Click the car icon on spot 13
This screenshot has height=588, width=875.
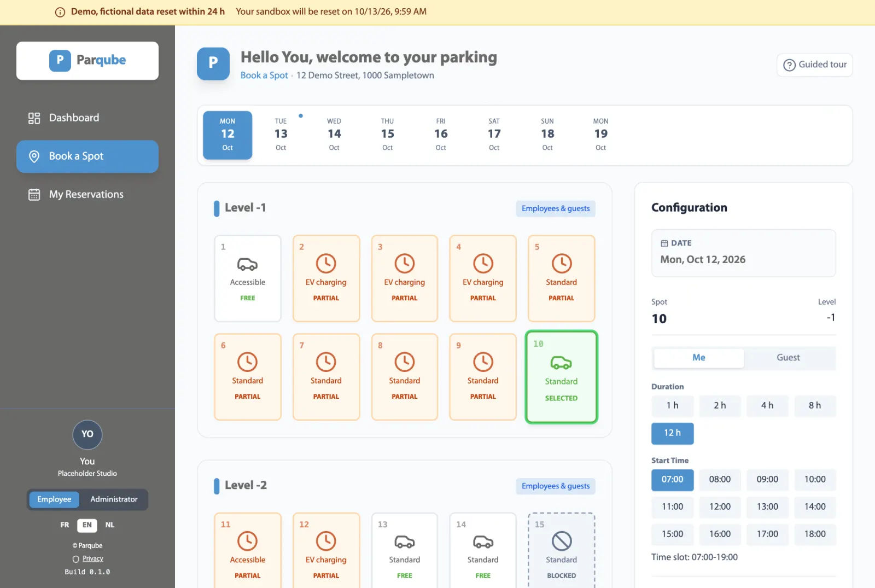coord(405,542)
